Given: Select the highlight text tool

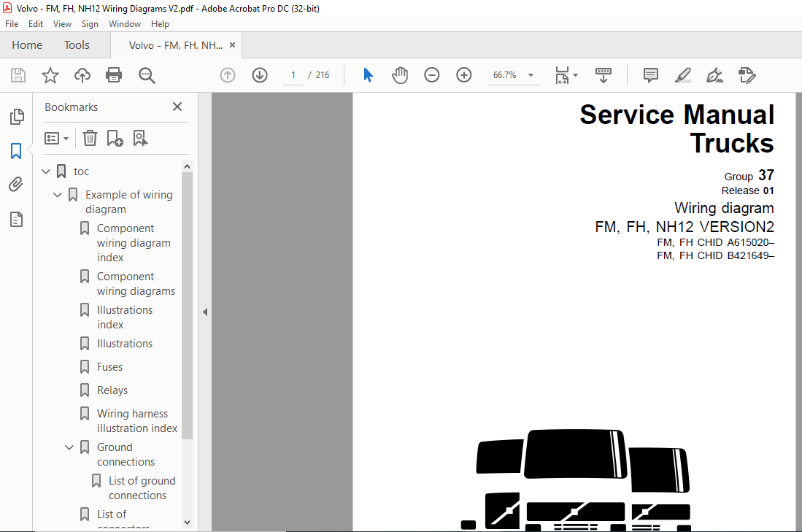Looking at the screenshot, I should tap(682, 75).
